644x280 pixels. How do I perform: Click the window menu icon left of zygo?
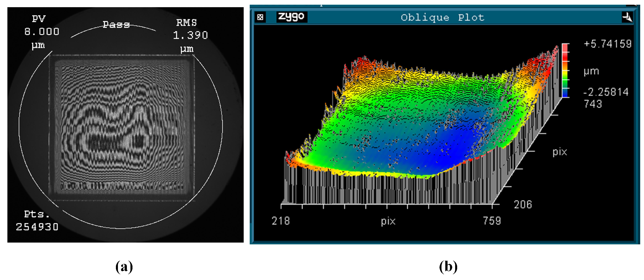260,17
